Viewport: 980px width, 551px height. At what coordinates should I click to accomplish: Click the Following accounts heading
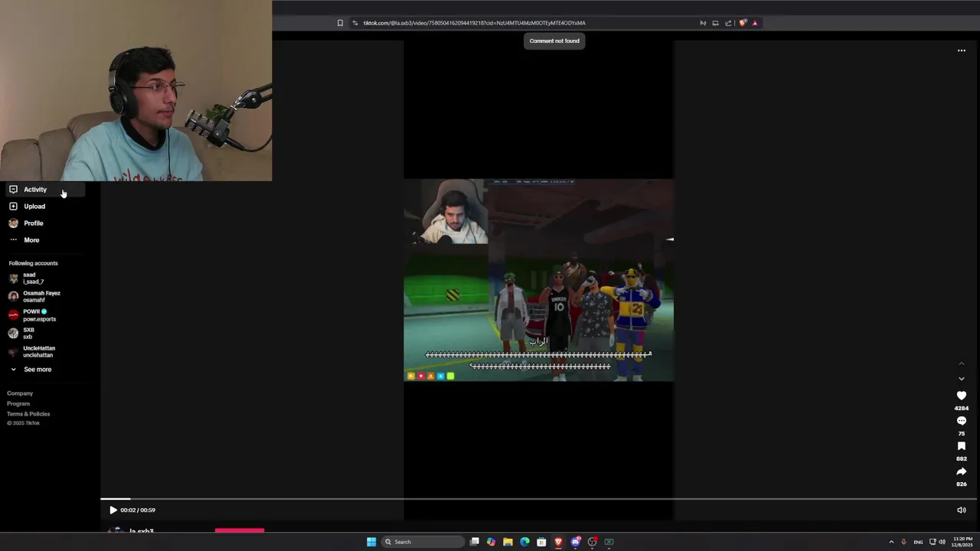click(x=33, y=263)
